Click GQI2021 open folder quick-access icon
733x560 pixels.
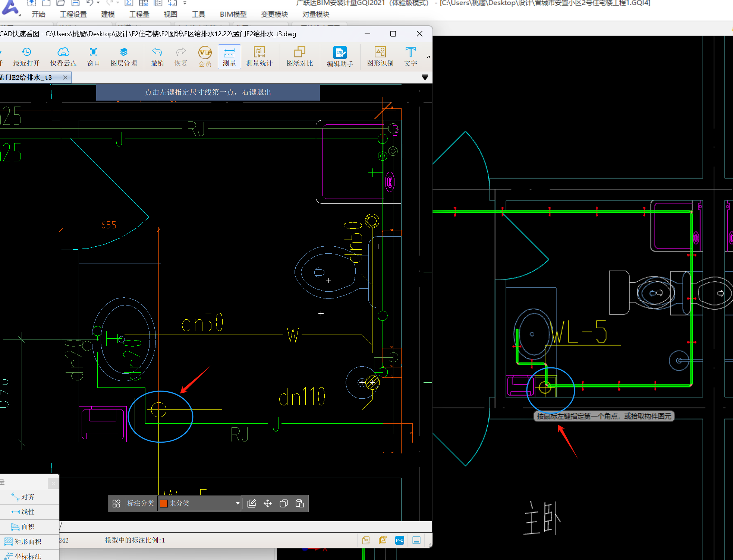[61, 3]
